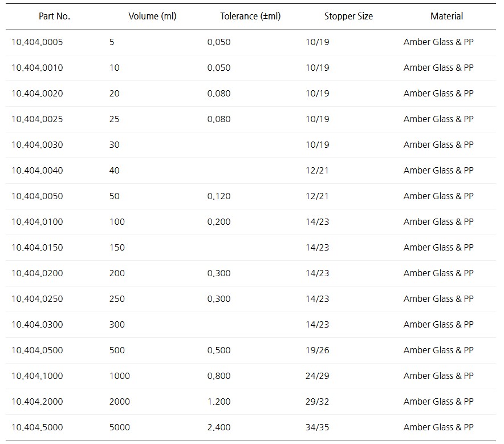The image size is (504, 444).
Task: Select part number 10.404.0005
Action: (37, 42)
